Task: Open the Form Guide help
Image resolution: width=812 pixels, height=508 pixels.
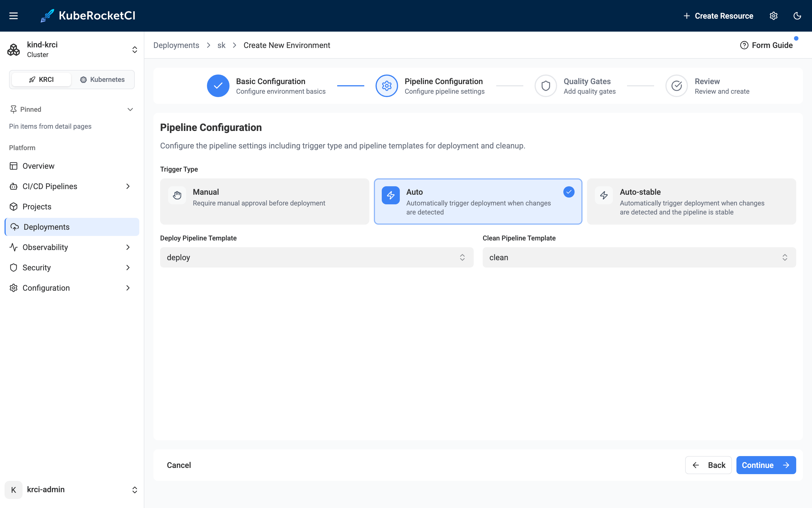Action: point(766,45)
